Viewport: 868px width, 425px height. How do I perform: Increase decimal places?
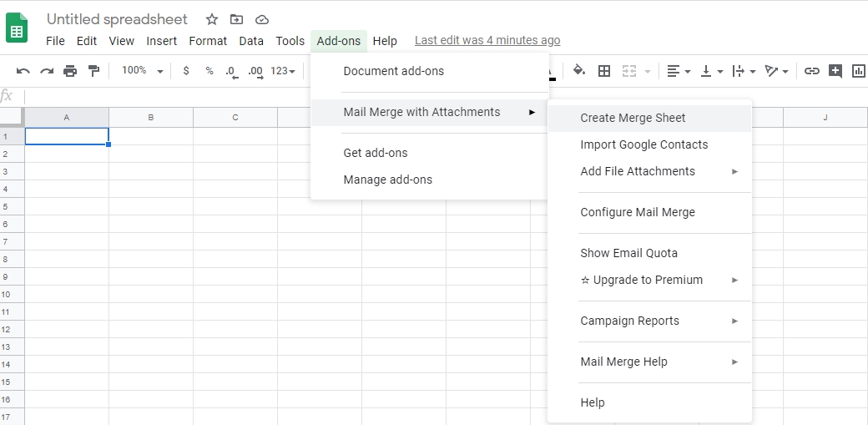[x=255, y=72]
